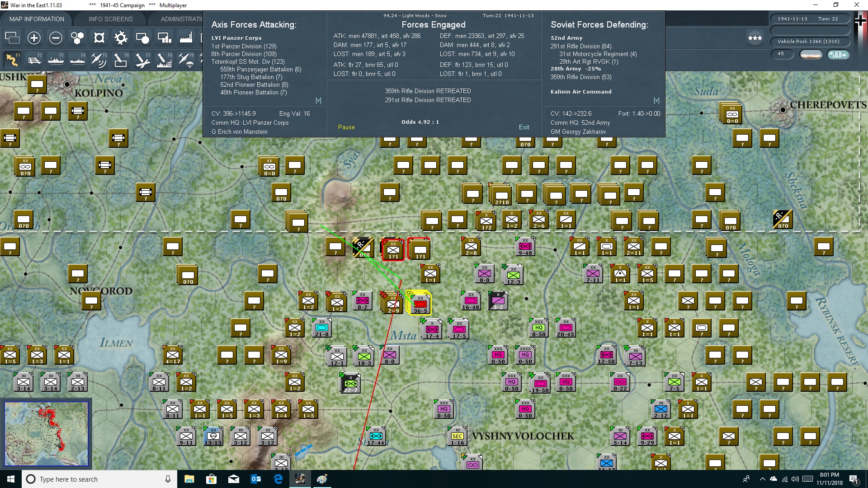The height and width of the screenshot is (488, 868).
Task: Click the three stars victory icon
Action: (x=755, y=38)
